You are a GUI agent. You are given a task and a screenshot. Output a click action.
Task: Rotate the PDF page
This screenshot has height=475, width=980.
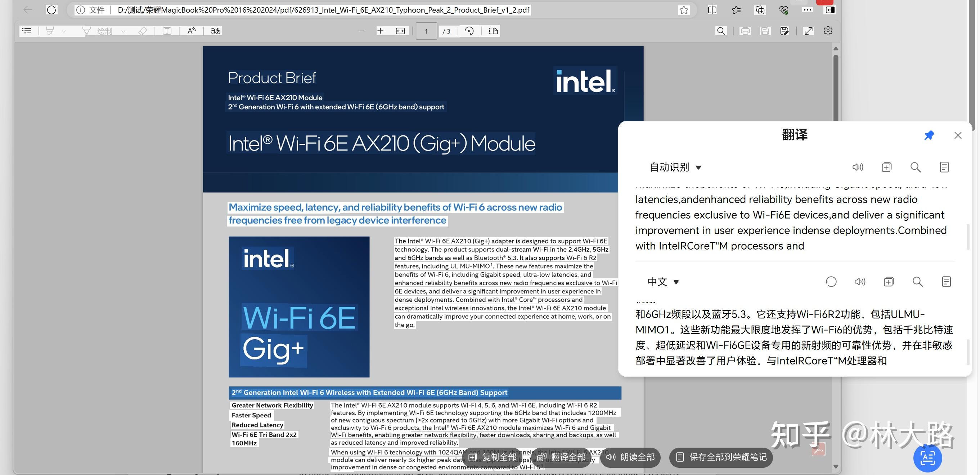point(469,31)
